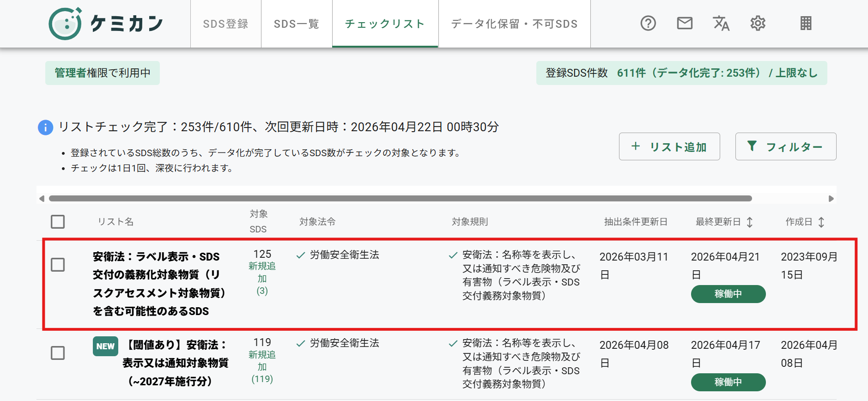Open the settings gear icon
Image resolution: width=868 pixels, height=401 pixels.
758,23
